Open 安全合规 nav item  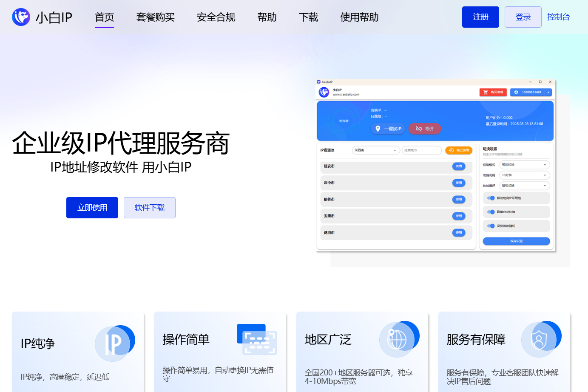(x=216, y=17)
